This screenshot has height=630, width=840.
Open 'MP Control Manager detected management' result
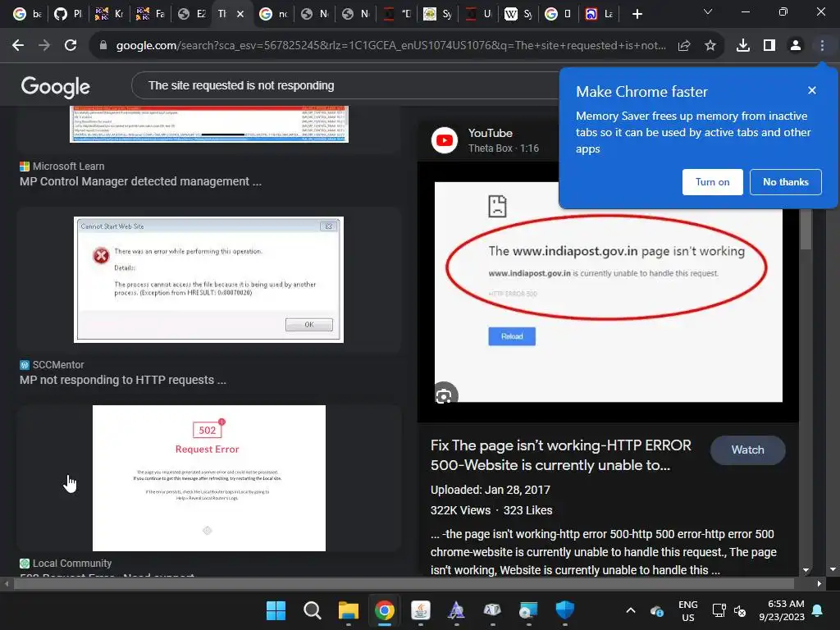[140, 181]
